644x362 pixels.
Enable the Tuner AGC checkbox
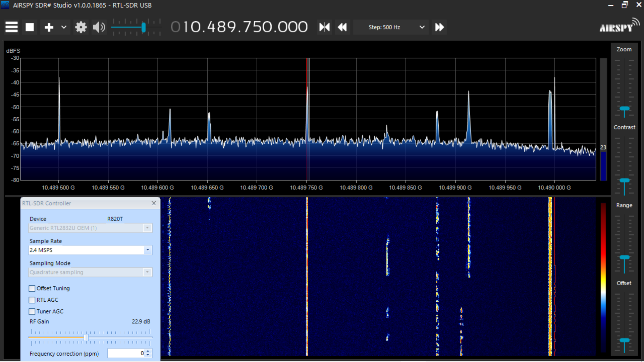pos(32,311)
